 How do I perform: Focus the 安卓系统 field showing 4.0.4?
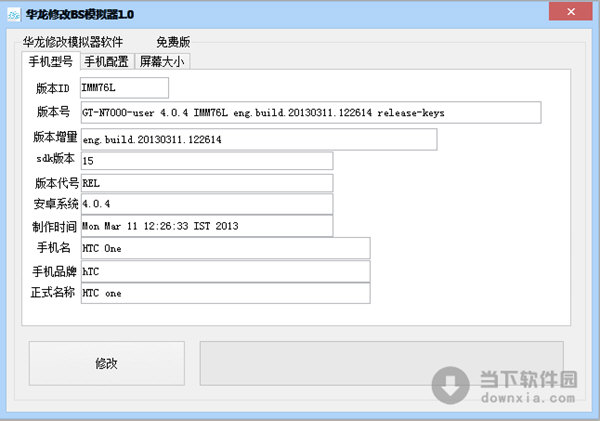(207, 204)
